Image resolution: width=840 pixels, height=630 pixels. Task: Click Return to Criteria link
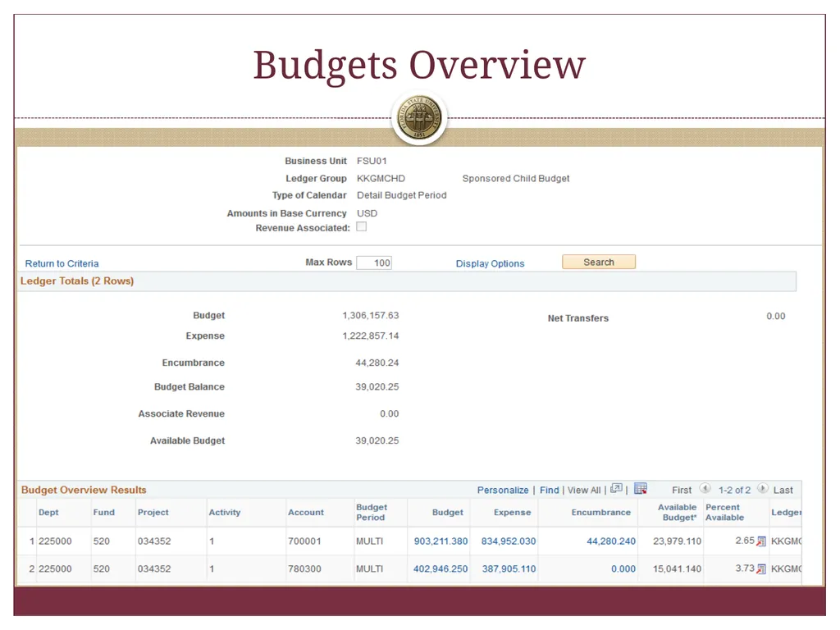click(62, 263)
